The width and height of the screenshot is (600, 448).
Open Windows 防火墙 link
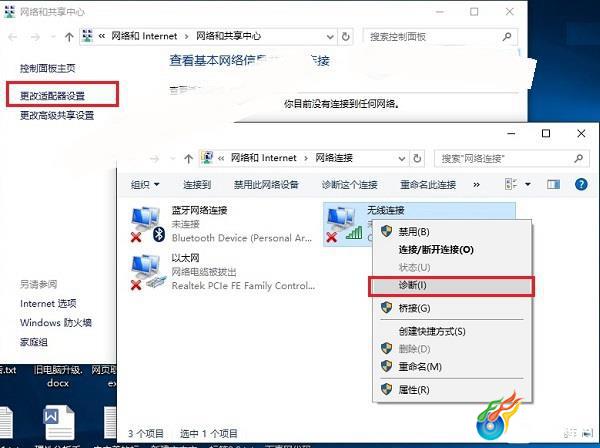point(56,323)
